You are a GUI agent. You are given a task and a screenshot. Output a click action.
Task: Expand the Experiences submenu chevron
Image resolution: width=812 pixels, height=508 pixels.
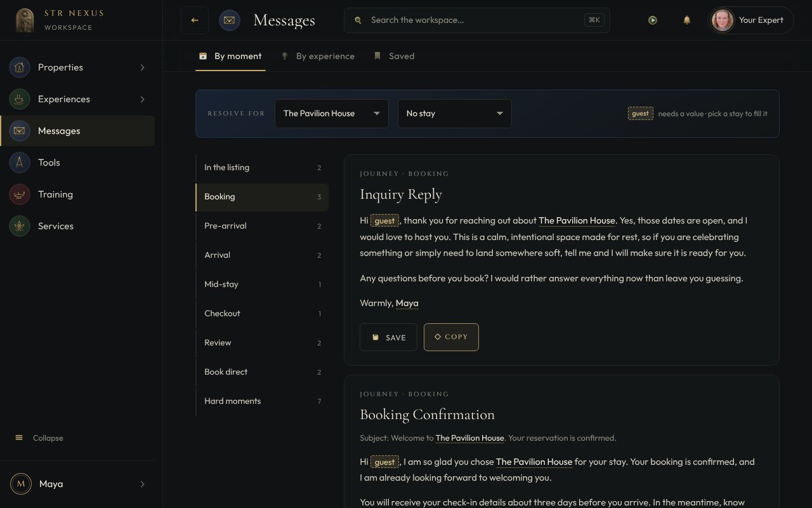(142, 99)
